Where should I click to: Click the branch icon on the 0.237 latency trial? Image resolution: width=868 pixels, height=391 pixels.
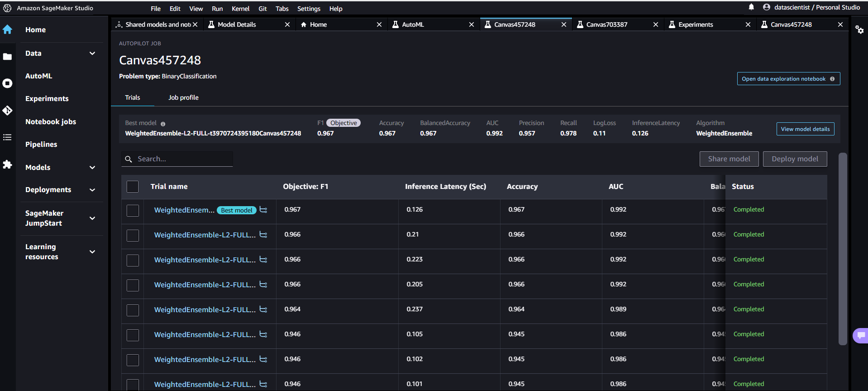[263, 309]
